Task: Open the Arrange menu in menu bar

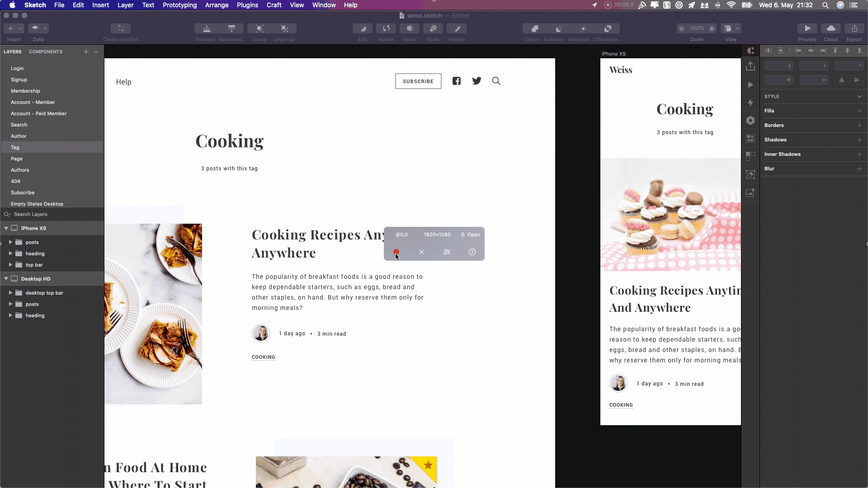Action: pyautogui.click(x=217, y=5)
